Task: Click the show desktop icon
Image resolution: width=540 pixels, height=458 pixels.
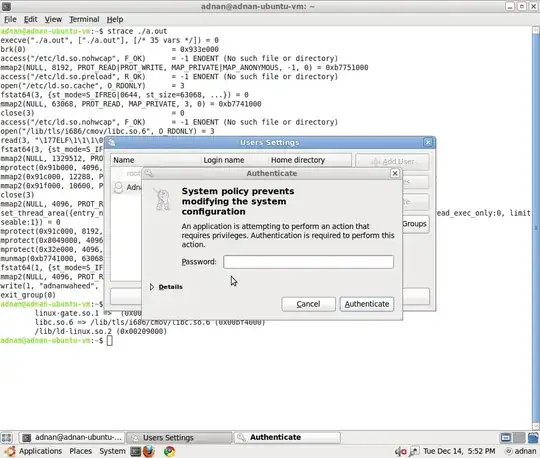Action: pos(7,438)
